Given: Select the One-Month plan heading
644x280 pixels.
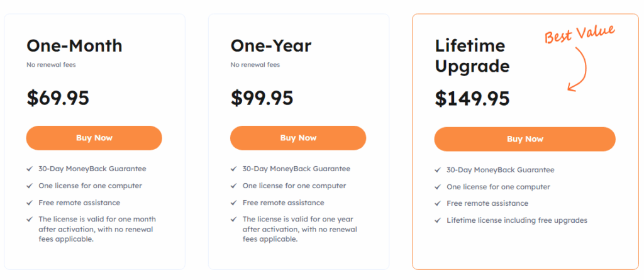Looking at the screenshot, I should click(x=74, y=45).
